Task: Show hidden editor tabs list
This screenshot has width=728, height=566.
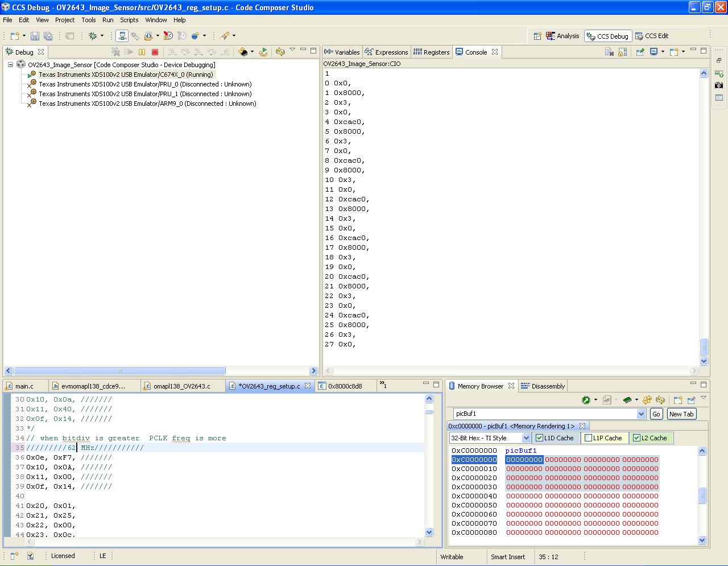Action: [383, 385]
